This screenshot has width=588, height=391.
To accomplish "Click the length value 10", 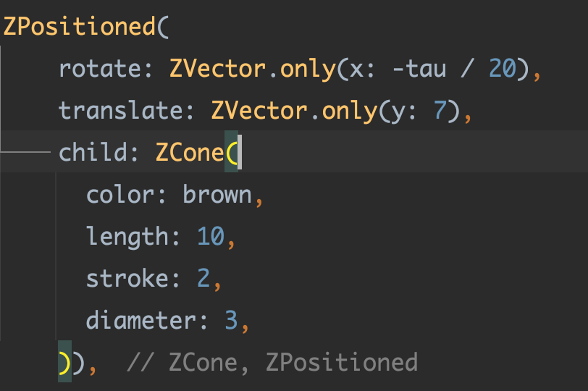I will pos(211,237).
